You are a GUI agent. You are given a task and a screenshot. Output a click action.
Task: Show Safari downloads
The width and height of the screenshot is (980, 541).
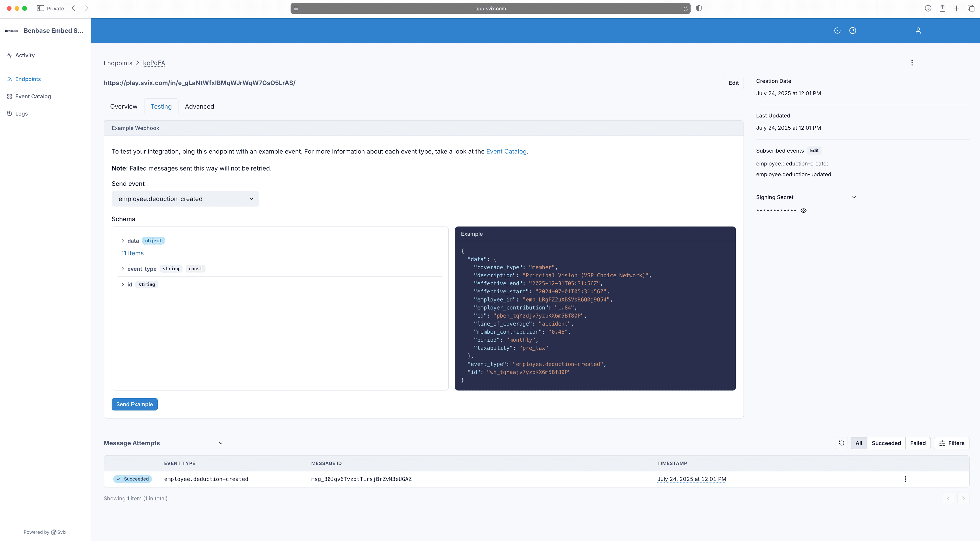pos(928,8)
